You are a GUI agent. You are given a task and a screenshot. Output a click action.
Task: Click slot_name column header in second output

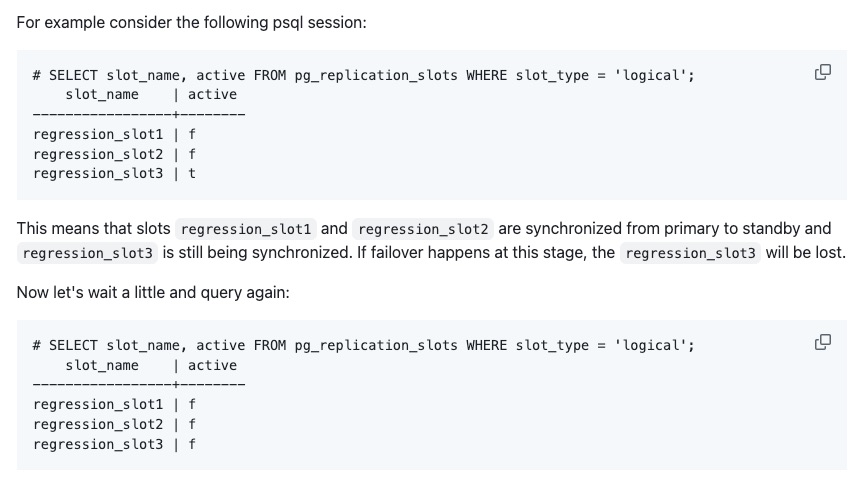click(x=102, y=365)
